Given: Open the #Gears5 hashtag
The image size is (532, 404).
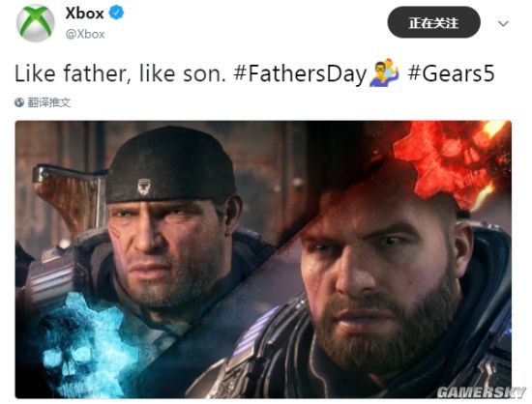Looking at the screenshot, I should (451, 73).
